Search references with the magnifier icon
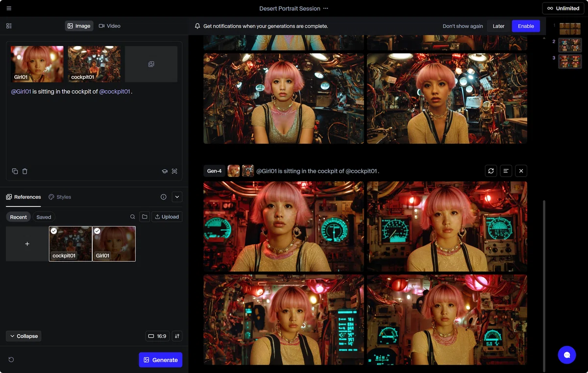Screen dimensions: 588x373 pyautogui.click(x=133, y=217)
